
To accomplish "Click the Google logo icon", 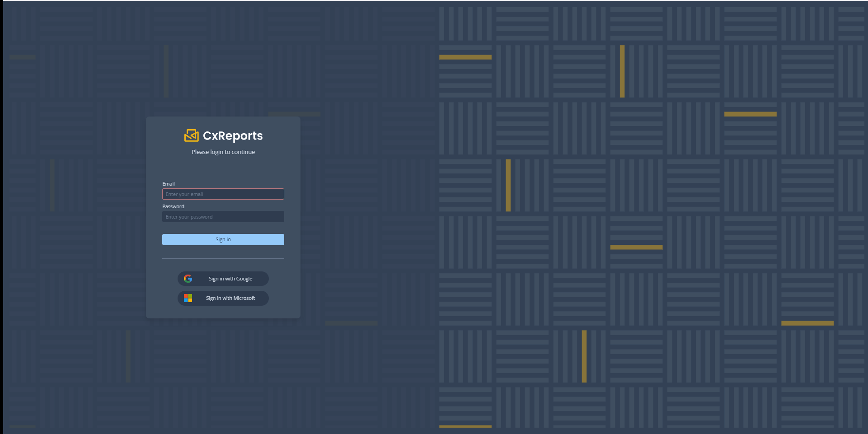I will click(x=188, y=279).
